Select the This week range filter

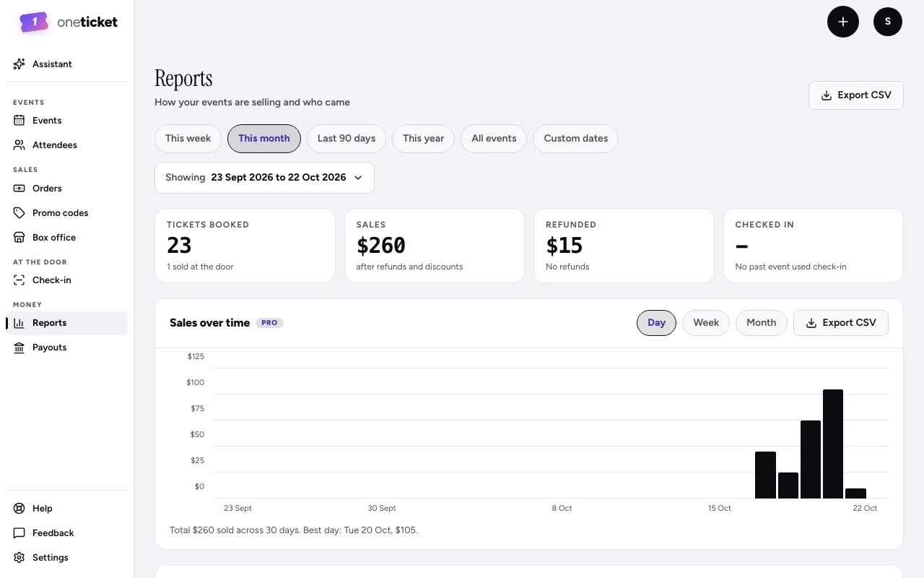pos(188,139)
